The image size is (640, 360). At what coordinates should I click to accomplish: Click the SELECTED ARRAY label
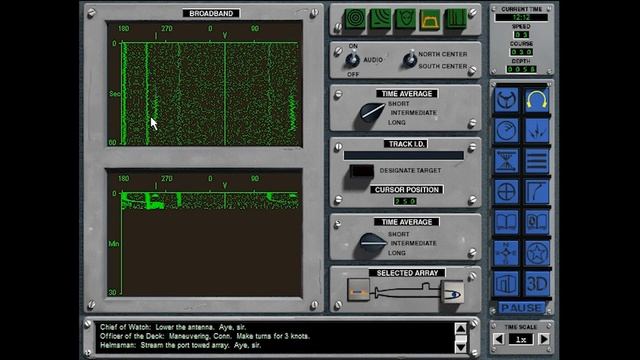(x=407, y=273)
